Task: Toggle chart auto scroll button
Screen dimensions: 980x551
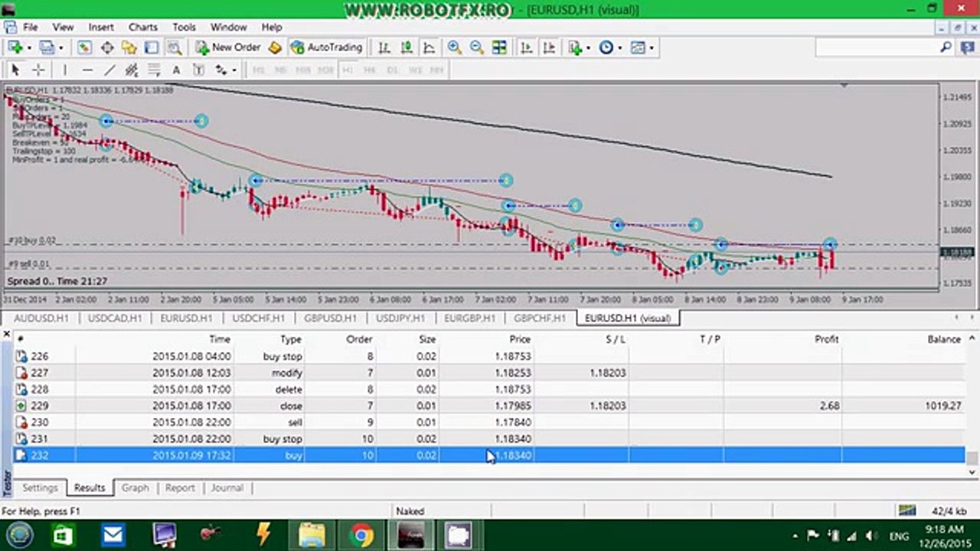Action: tap(526, 47)
